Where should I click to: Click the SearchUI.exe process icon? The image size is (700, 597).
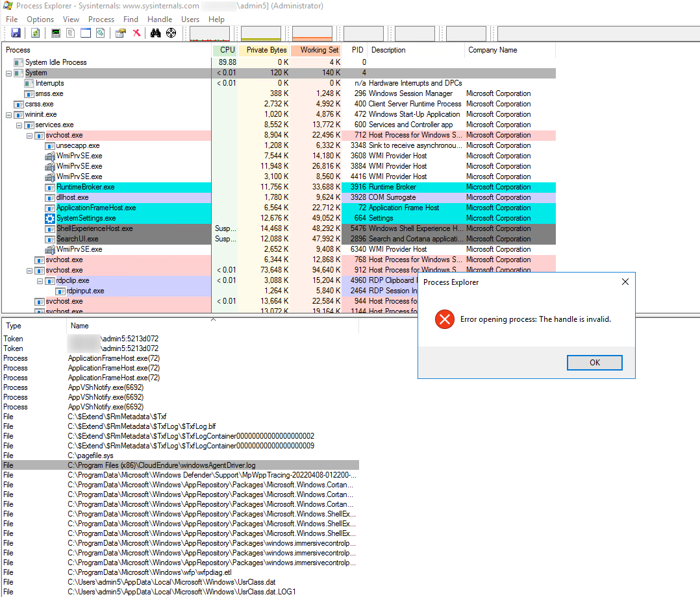pyautogui.click(x=50, y=239)
